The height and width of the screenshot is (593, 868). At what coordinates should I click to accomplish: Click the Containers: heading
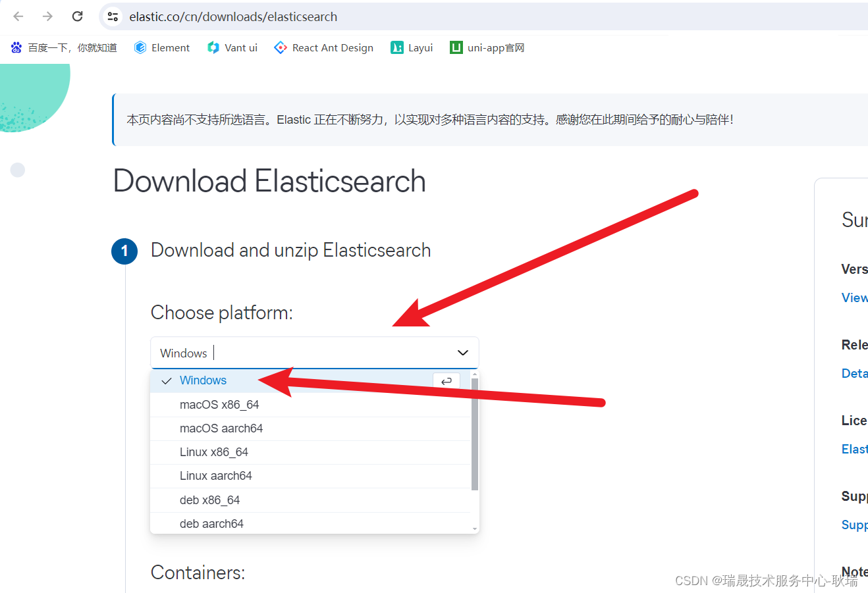point(198,573)
